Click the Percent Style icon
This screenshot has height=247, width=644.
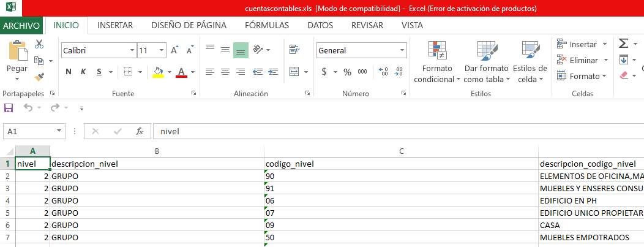pos(347,72)
